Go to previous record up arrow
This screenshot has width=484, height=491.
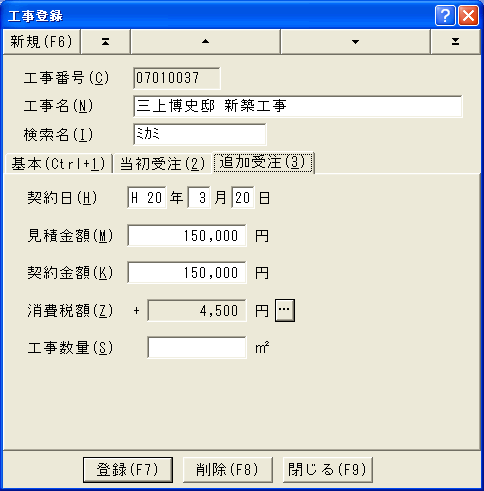coord(206,42)
